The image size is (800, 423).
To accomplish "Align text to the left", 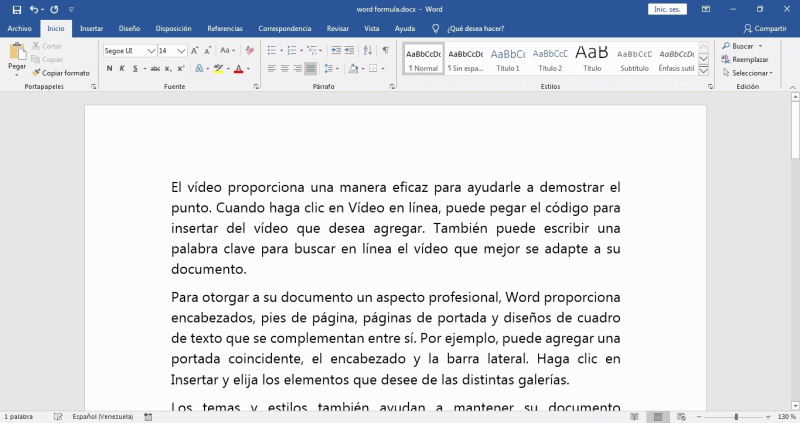I will coord(271,68).
